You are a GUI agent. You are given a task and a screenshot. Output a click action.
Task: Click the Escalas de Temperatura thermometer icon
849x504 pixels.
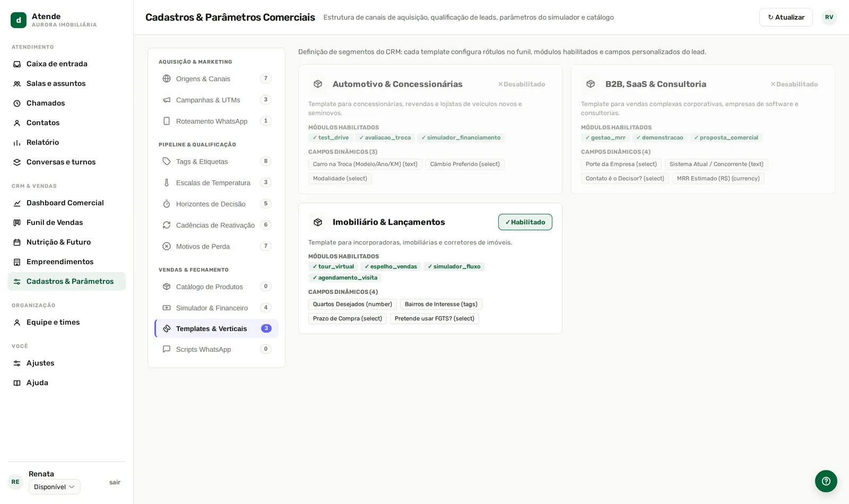pos(167,183)
